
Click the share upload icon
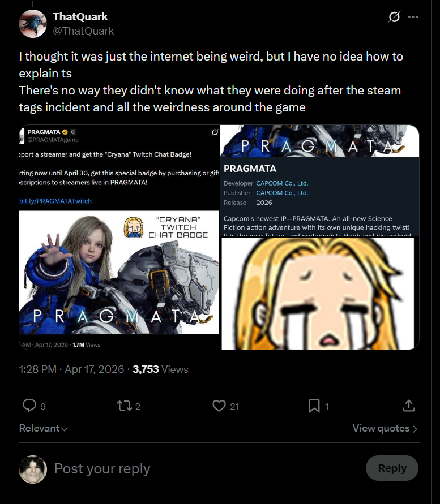[409, 406]
